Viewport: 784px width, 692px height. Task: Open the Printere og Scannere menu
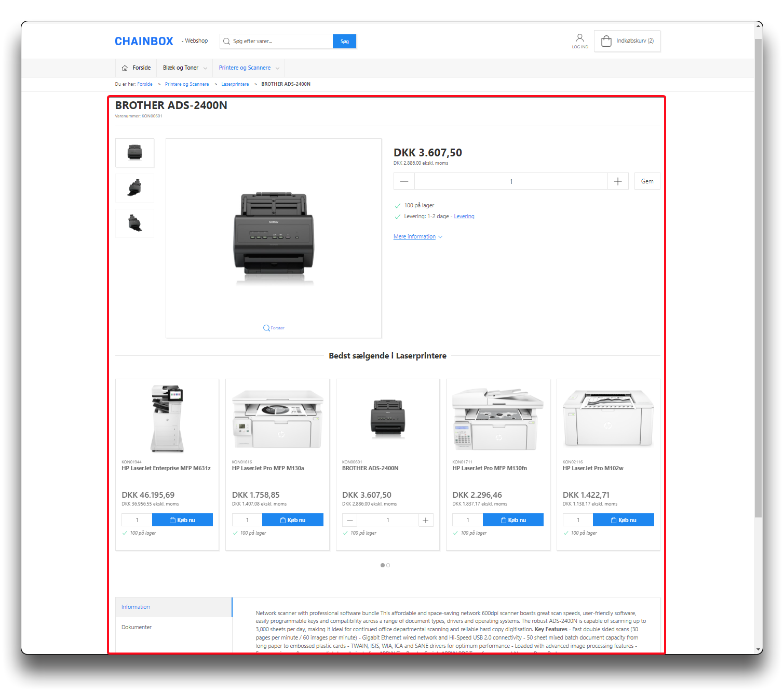[245, 68]
